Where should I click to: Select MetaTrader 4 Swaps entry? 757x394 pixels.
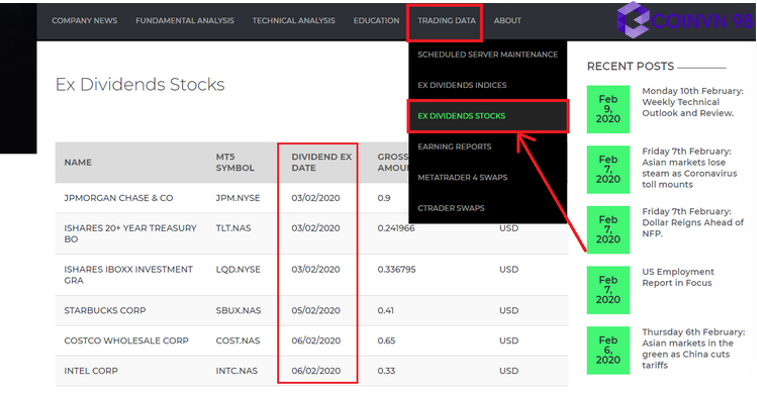coord(463,177)
